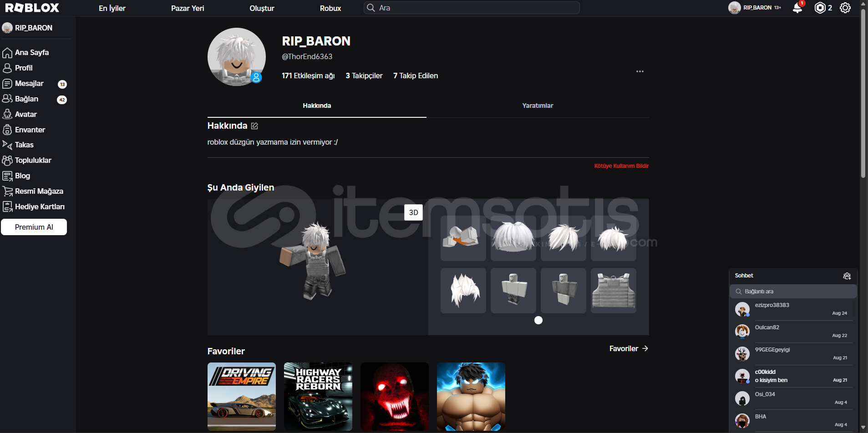Click the Premium Al button
The image size is (868, 433).
coord(34,227)
